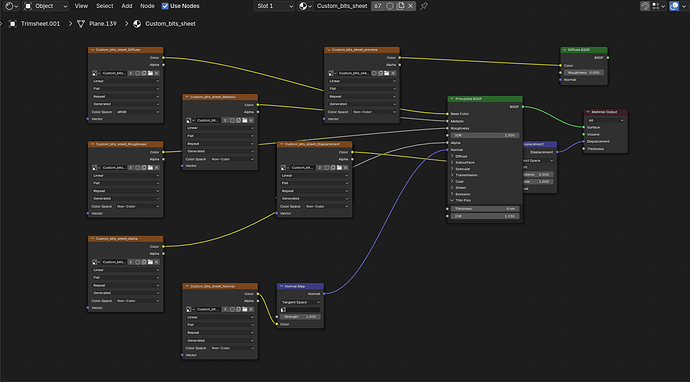Toggle the overlays button at top right
The width and height of the screenshot is (690, 382).
[x=674, y=6]
